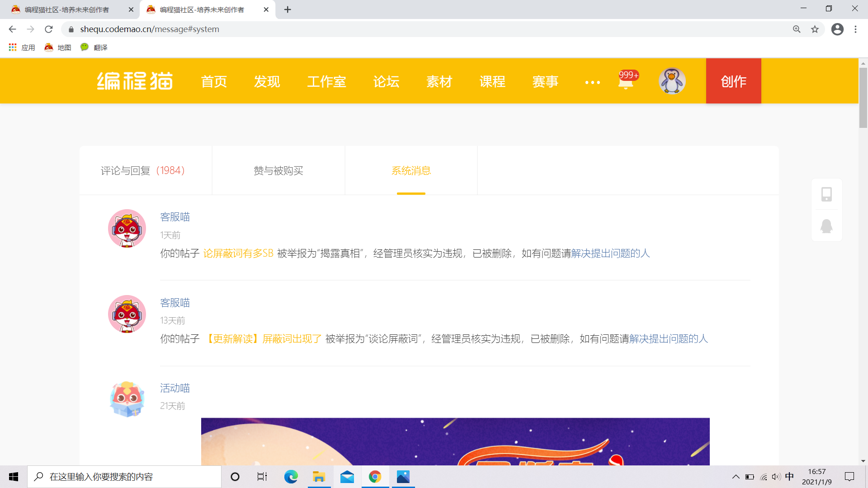Open the 活动喵 banner image
This screenshot has width=868, height=488.
pyautogui.click(x=455, y=441)
